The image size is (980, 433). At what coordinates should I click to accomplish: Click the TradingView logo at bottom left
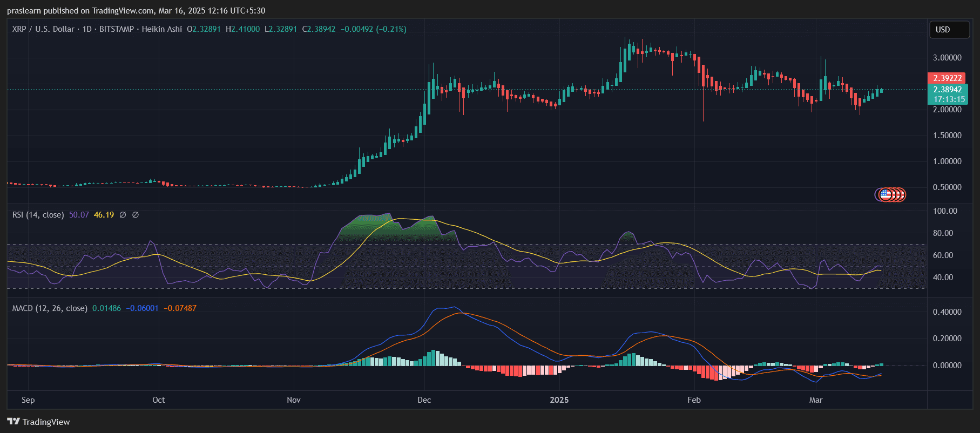(38, 422)
